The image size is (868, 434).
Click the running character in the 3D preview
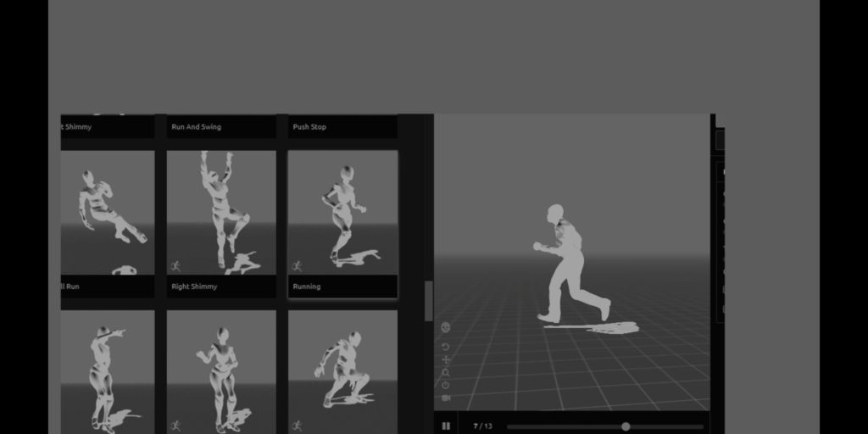(x=568, y=263)
